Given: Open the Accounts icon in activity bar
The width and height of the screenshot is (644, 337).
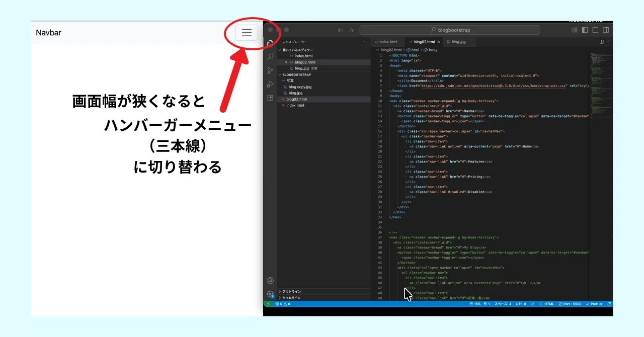Looking at the screenshot, I should [270, 281].
